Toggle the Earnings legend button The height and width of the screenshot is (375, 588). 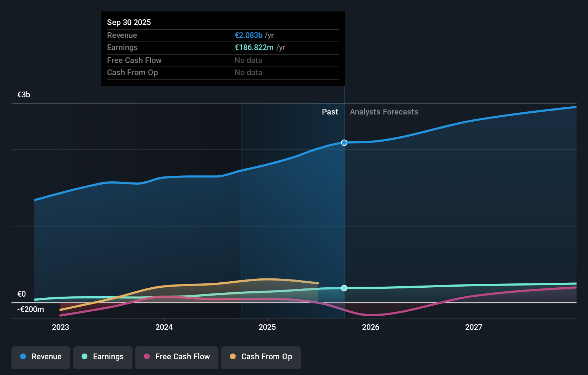103,357
